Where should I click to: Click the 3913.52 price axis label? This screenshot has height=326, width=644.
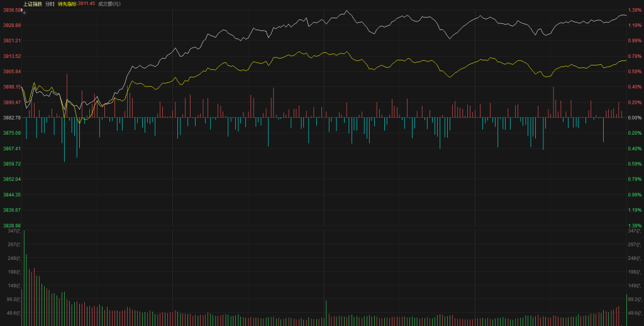click(12, 56)
